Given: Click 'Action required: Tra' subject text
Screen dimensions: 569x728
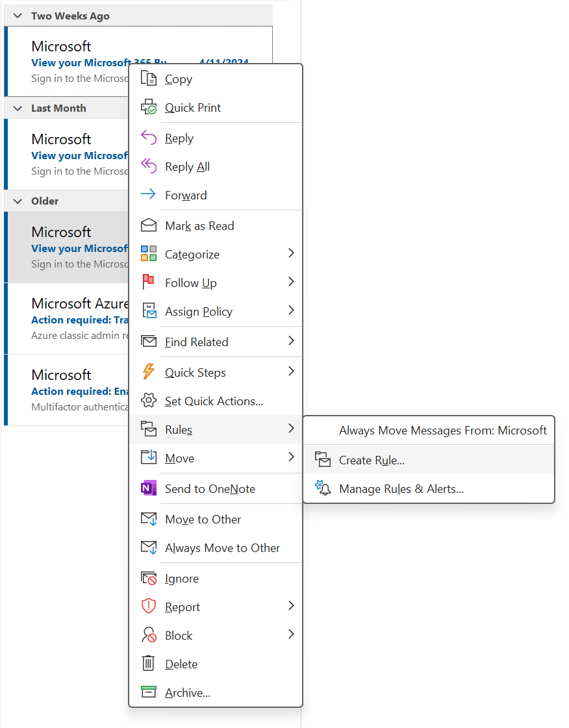Looking at the screenshot, I should 79,320.
